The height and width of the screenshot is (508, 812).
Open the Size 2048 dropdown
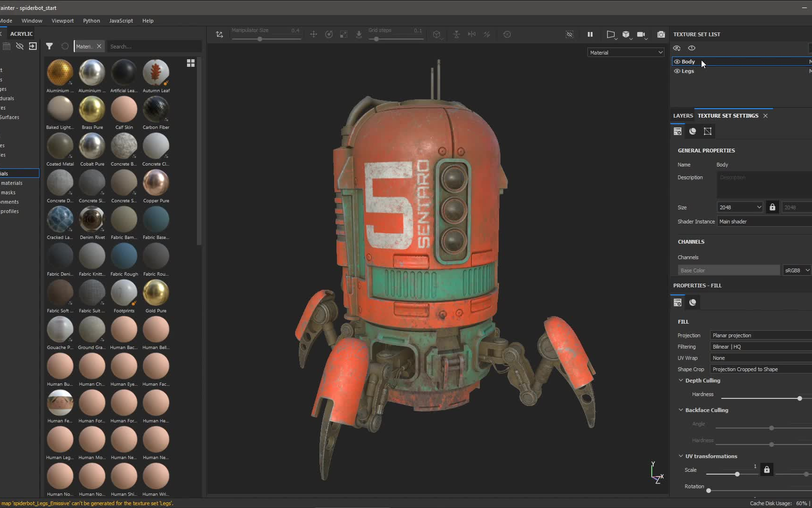tap(740, 207)
